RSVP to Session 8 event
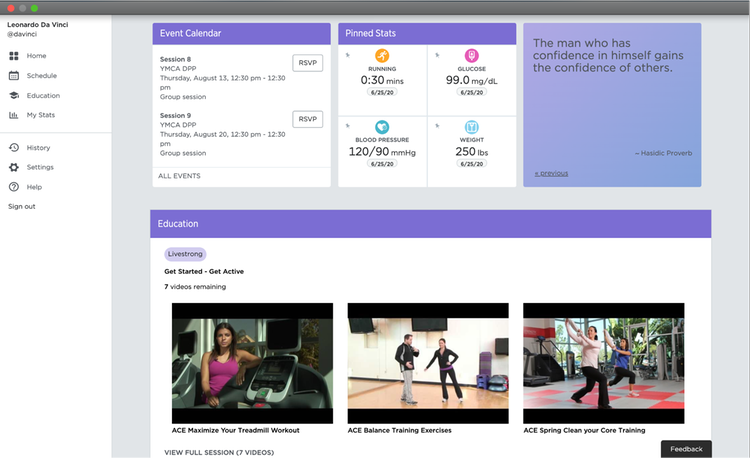This screenshot has height=458, width=750. click(308, 63)
